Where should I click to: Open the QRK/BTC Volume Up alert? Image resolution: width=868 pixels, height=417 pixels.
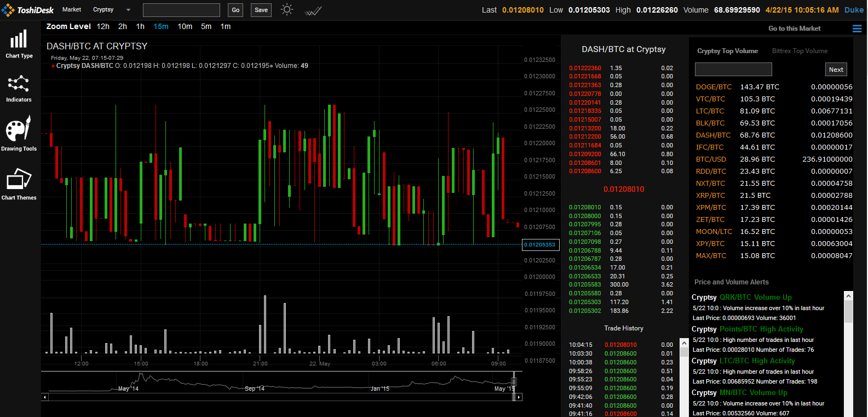click(755, 298)
